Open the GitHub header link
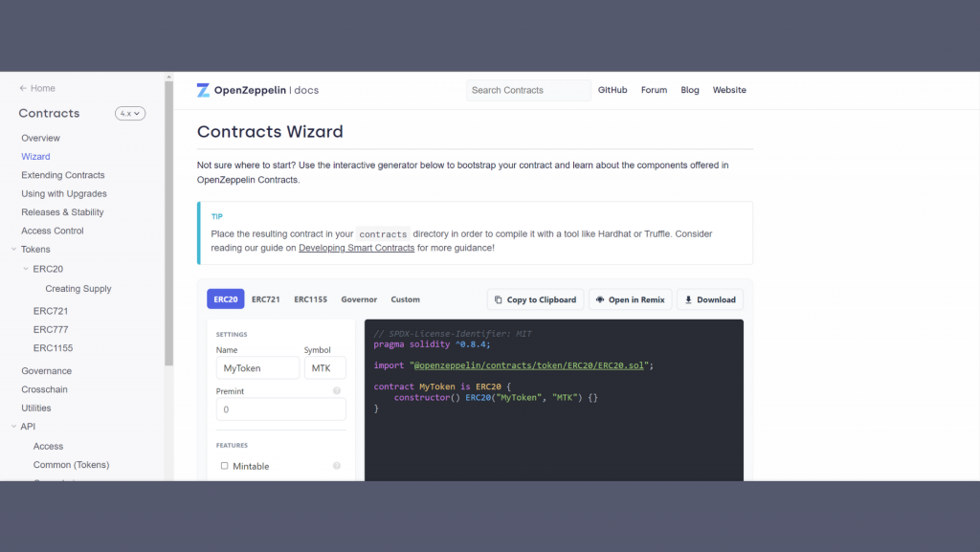Image resolution: width=980 pixels, height=552 pixels. 612,90
